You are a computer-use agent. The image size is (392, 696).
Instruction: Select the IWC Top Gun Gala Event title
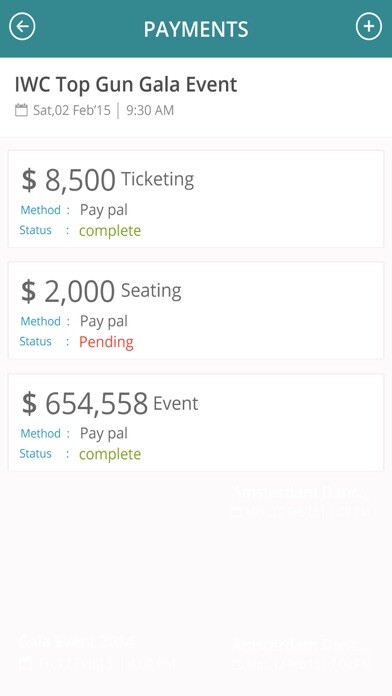pos(126,85)
